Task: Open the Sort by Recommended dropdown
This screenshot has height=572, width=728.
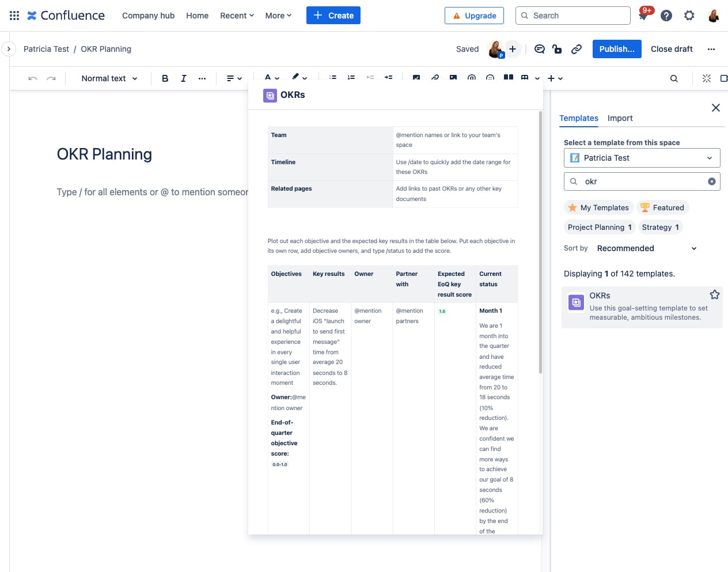Action: coord(647,248)
